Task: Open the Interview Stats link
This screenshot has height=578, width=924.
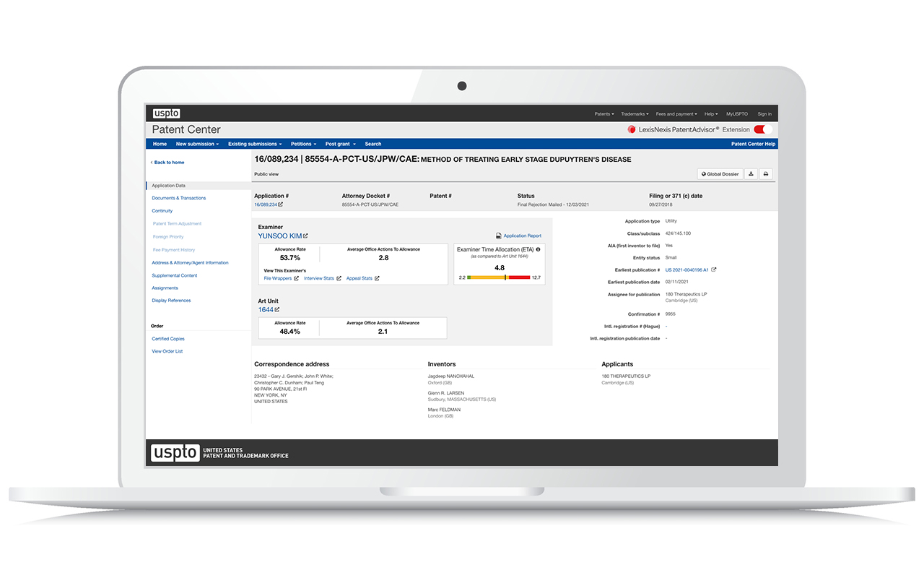Action: point(318,277)
